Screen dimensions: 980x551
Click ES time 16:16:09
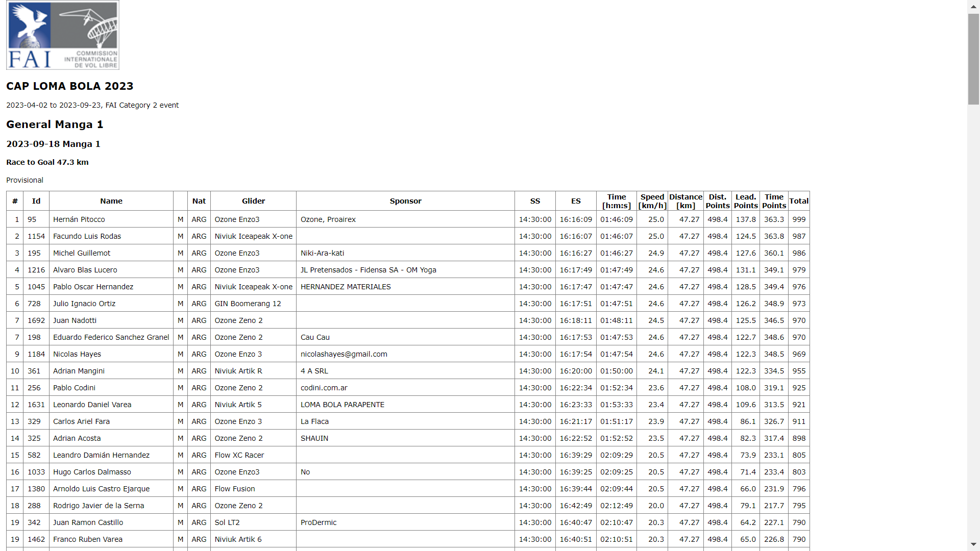click(x=576, y=219)
